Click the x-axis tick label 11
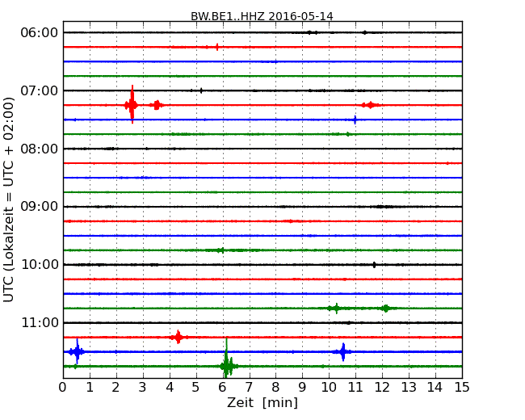 point(355,387)
